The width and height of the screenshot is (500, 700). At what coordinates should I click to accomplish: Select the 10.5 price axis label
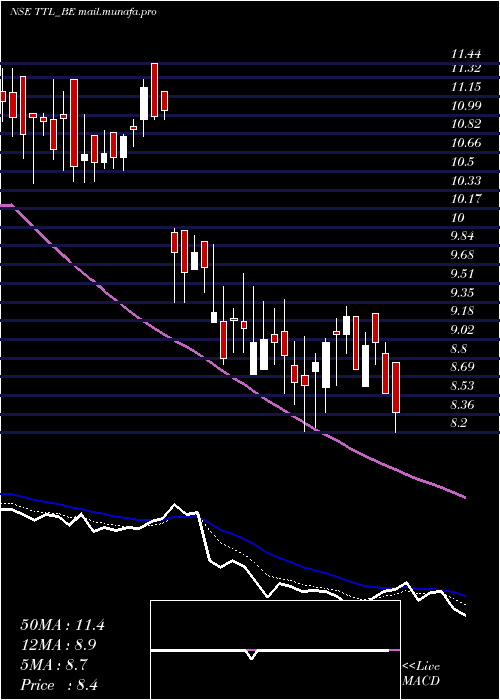click(462, 162)
